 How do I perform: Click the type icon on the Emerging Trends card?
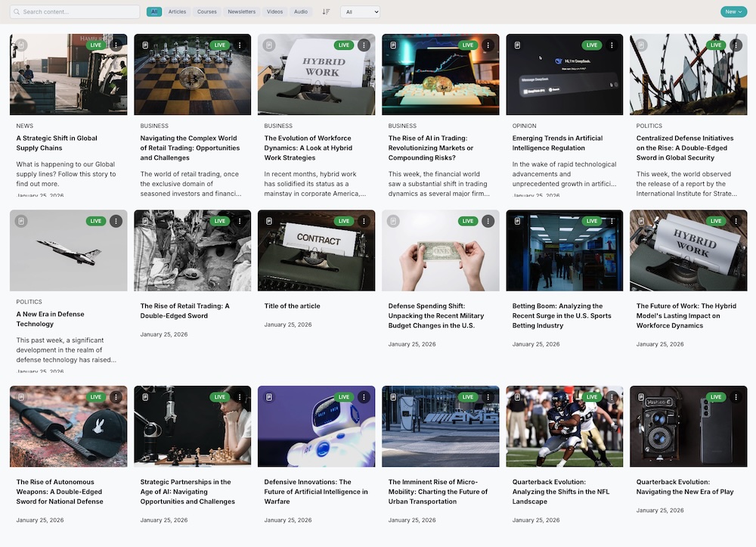[517, 45]
